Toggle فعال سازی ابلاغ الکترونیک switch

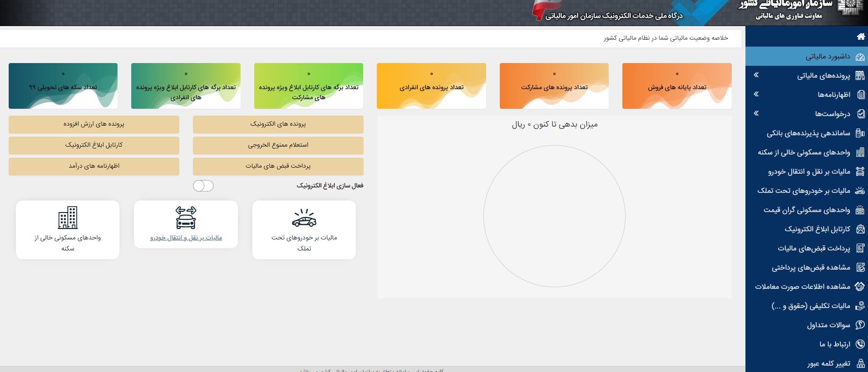tap(203, 186)
